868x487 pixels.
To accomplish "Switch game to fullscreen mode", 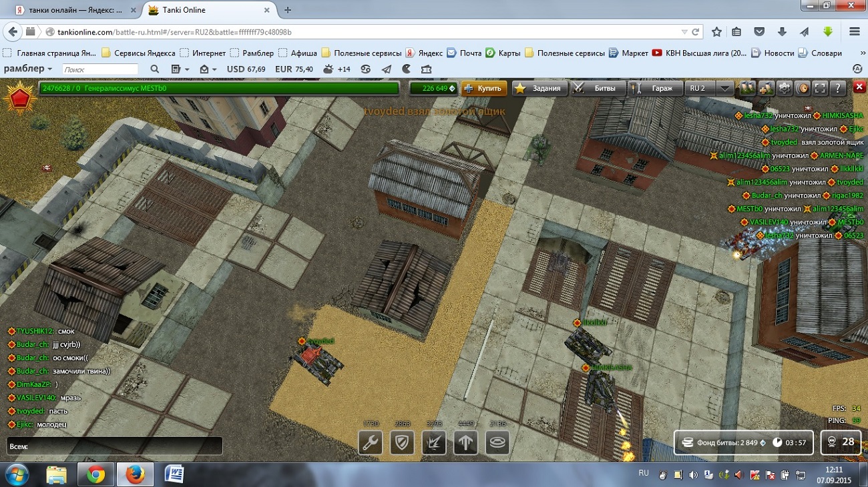I will [821, 88].
